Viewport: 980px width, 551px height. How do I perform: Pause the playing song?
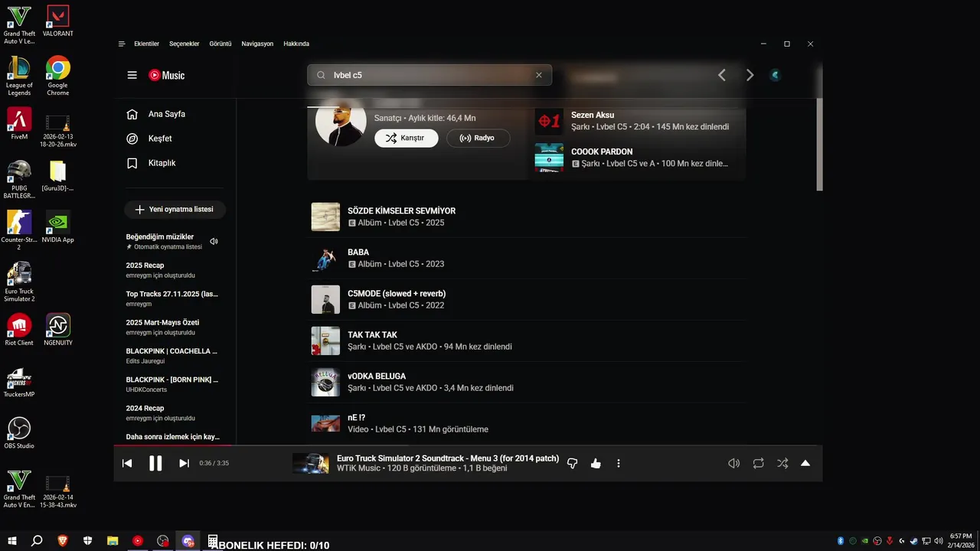(155, 463)
